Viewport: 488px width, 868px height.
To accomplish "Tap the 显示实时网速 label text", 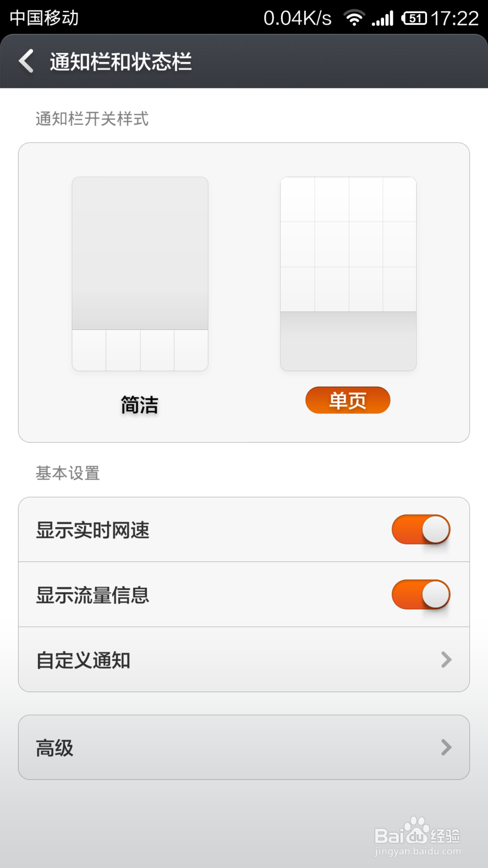I will 93,530.
